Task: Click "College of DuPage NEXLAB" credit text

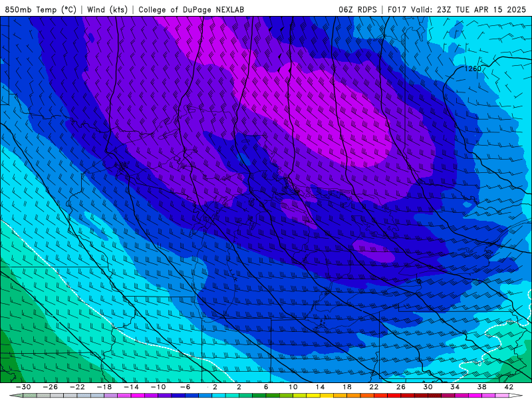Action: click(x=191, y=9)
